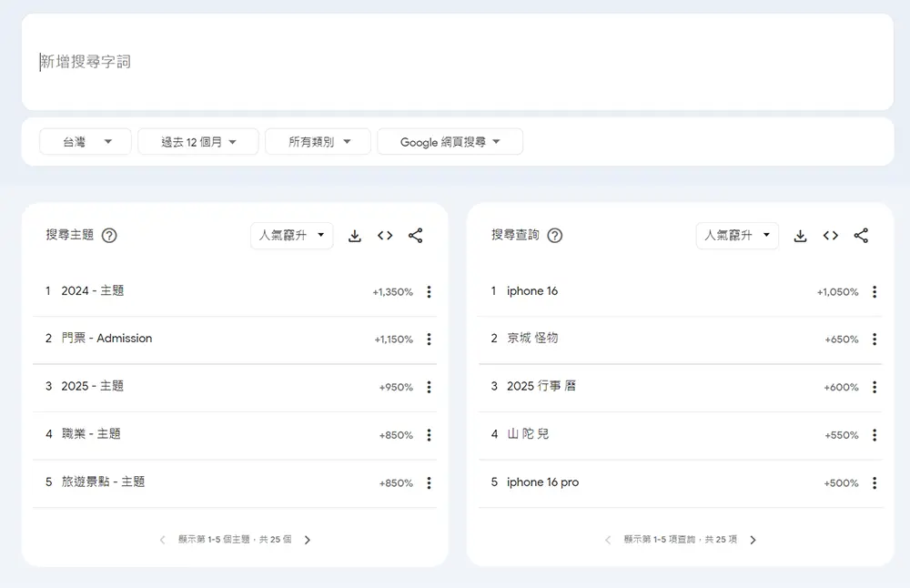Click the +1,050% value
910x588 pixels.
(x=838, y=292)
